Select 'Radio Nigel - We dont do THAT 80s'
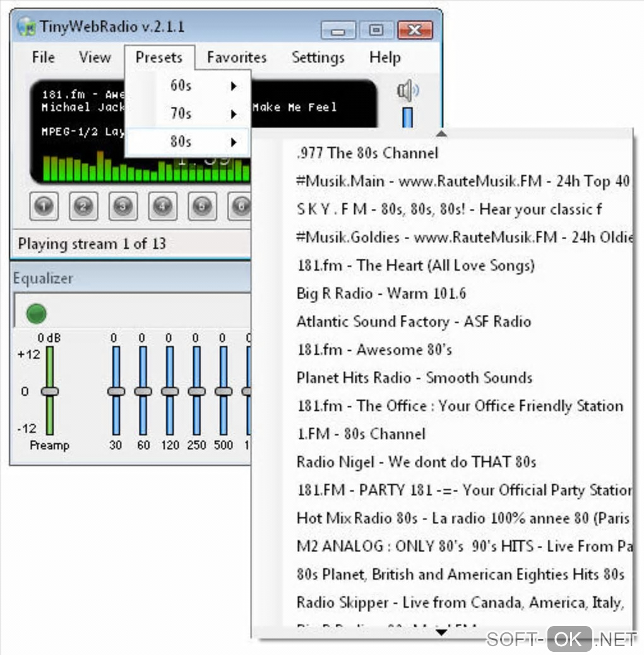This screenshot has height=655, width=644. 442,461
